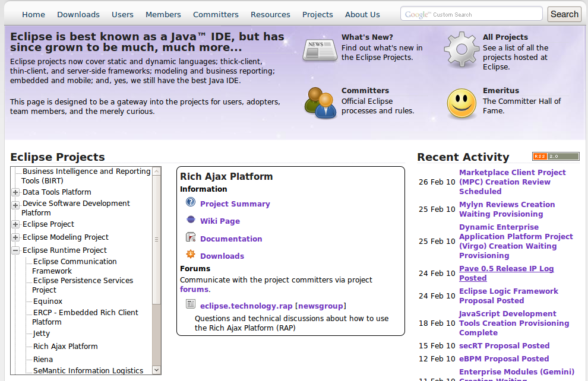Click the Emeritus smiley face icon
The width and height of the screenshot is (588, 381).
click(461, 104)
